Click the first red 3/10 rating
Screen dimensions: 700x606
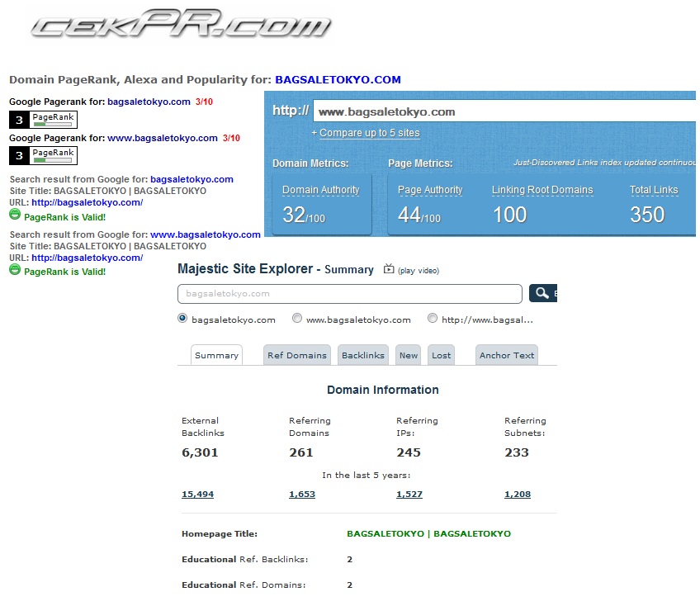pos(204,102)
